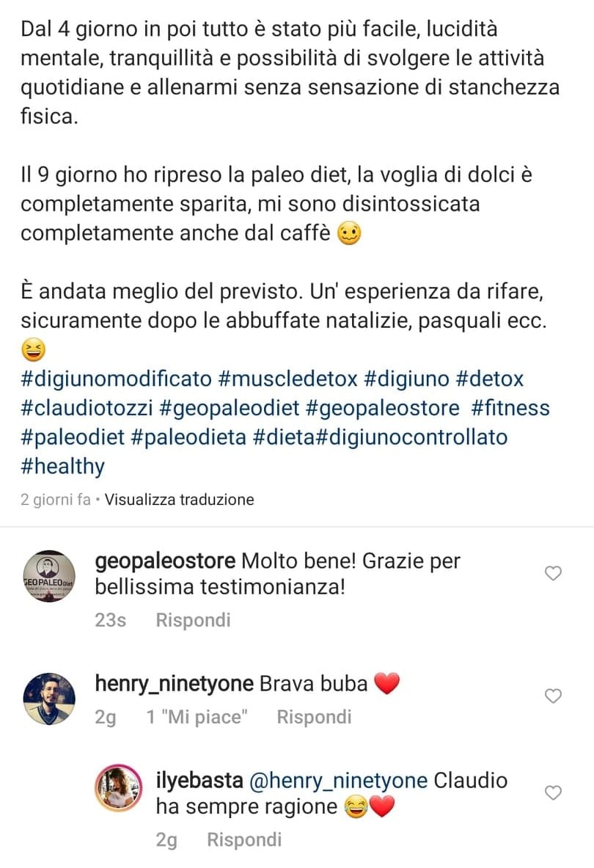View likes on 1 "Mi piace" count

point(197,717)
